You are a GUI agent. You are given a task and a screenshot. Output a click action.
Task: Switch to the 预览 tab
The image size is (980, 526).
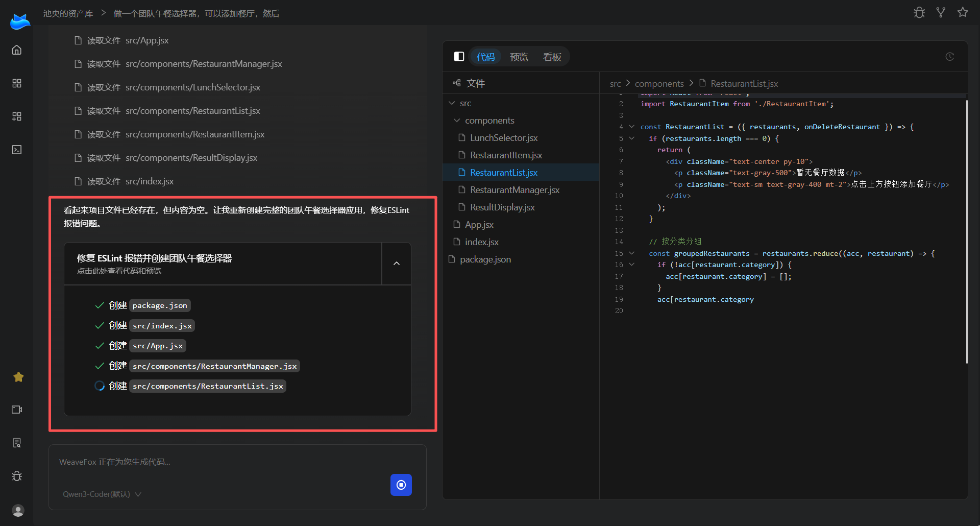pos(519,57)
